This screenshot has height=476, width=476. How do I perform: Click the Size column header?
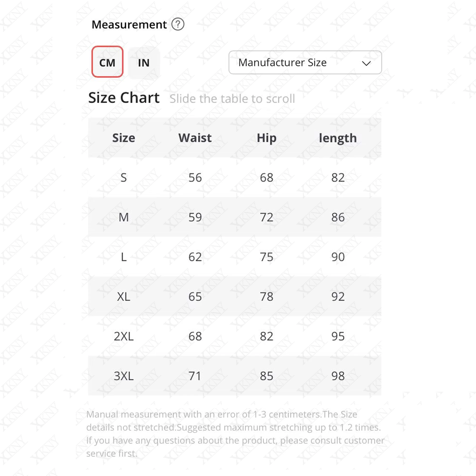coord(124,138)
